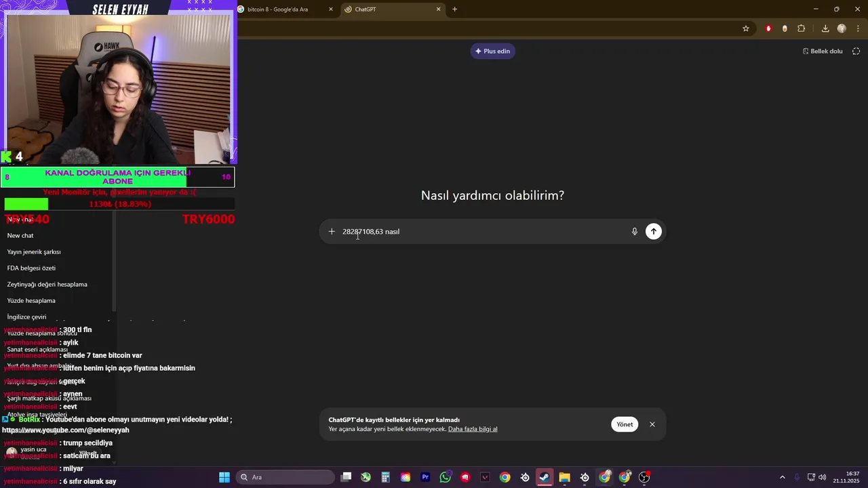Switch to the bitcoin 8 Google tab
The height and width of the screenshot is (488, 868).
pos(285,9)
